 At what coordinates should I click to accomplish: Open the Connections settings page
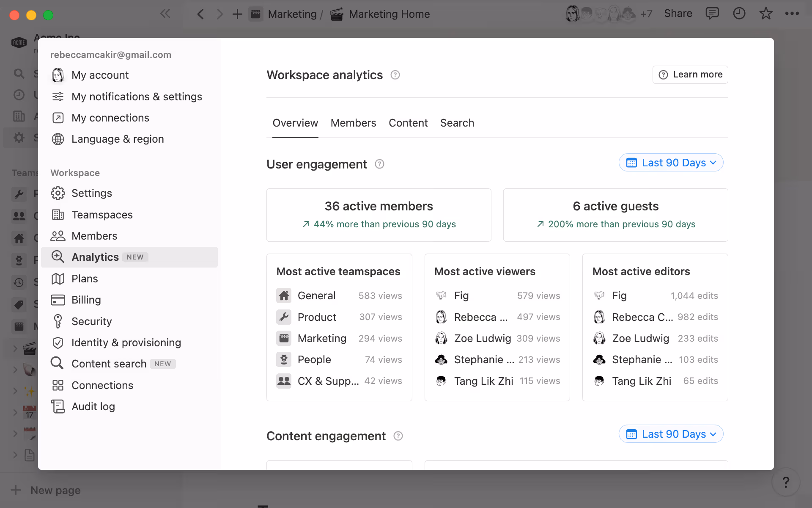[x=103, y=385]
